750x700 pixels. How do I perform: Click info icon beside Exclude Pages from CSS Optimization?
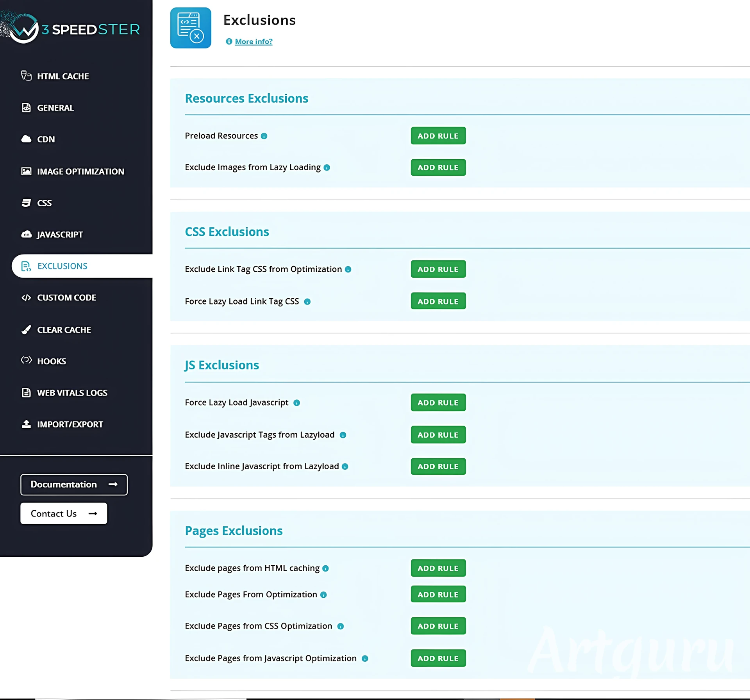pyautogui.click(x=340, y=626)
